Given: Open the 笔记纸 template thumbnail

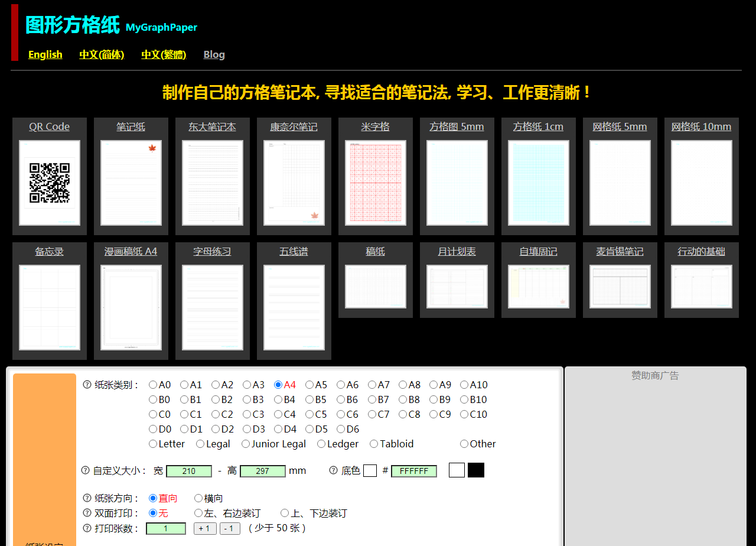Looking at the screenshot, I should pos(131,183).
